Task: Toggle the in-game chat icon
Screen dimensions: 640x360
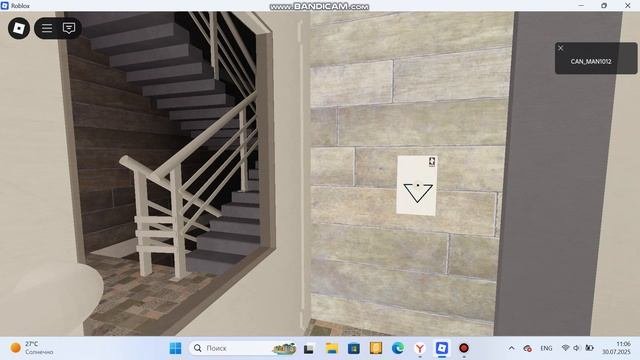Action: (69, 28)
